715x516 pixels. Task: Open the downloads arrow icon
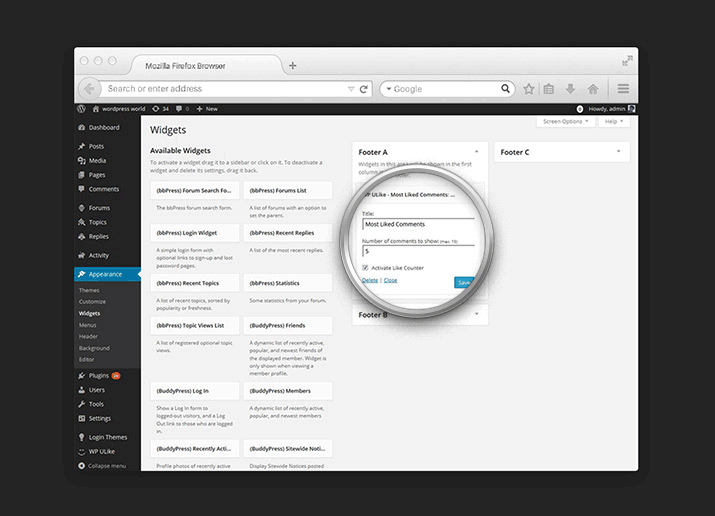click(570, 89)
